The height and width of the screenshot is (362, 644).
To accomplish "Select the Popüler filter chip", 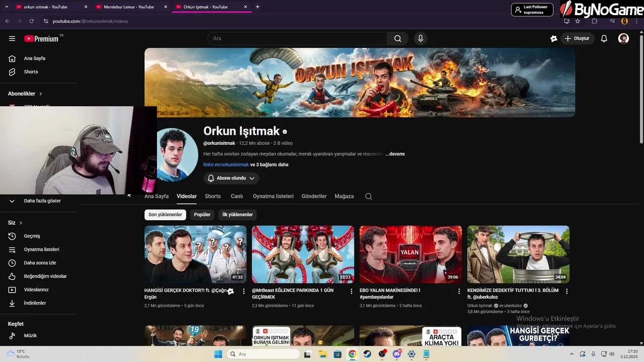I will [x=202, y=215].
